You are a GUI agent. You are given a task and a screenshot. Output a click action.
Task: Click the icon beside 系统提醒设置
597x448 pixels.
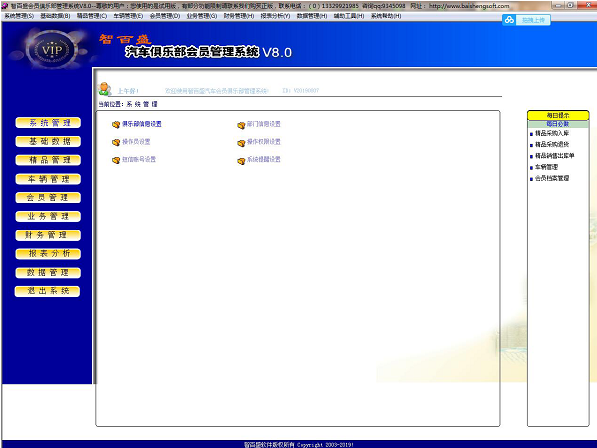pos(241,161)
